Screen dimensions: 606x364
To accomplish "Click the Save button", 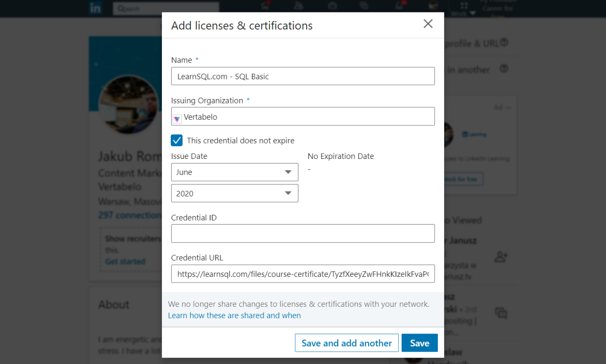I will pyautogui.click(x=419, y=343).
